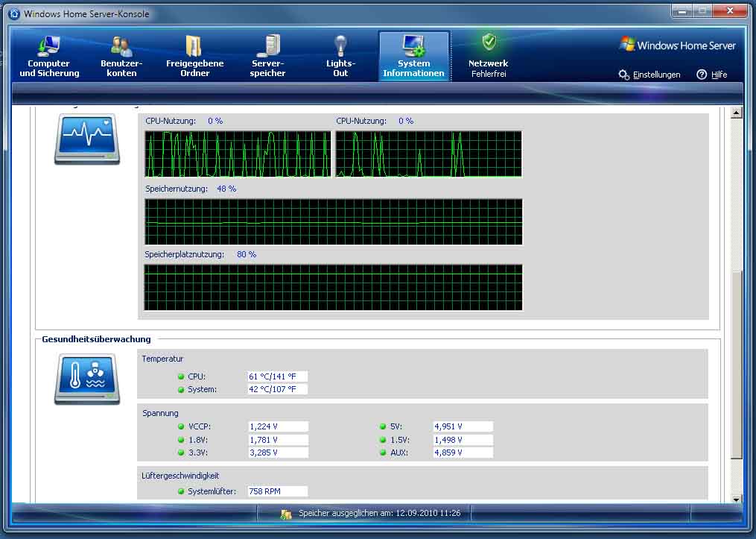Minimize the console window
The image size is (756, 539).
pyautogui.click(x=682, y=11)
